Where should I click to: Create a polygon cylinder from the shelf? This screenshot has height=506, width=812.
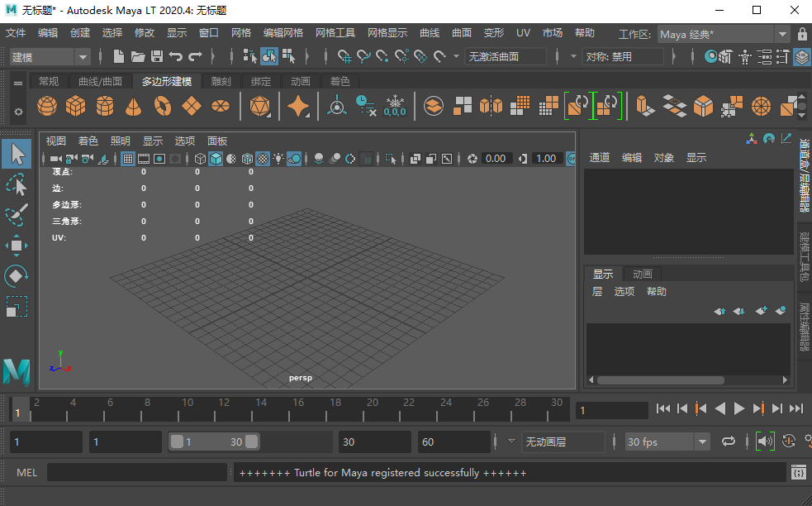pyautogui.click(x=105, y=106)
